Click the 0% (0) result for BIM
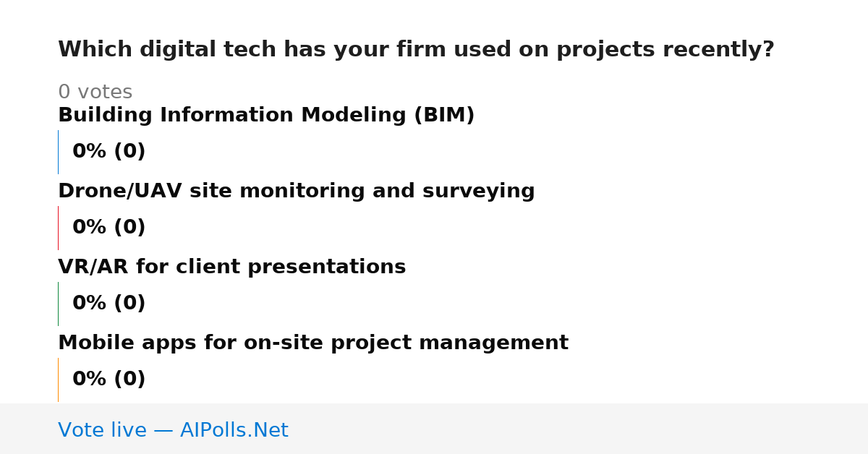 click(109, 152)
